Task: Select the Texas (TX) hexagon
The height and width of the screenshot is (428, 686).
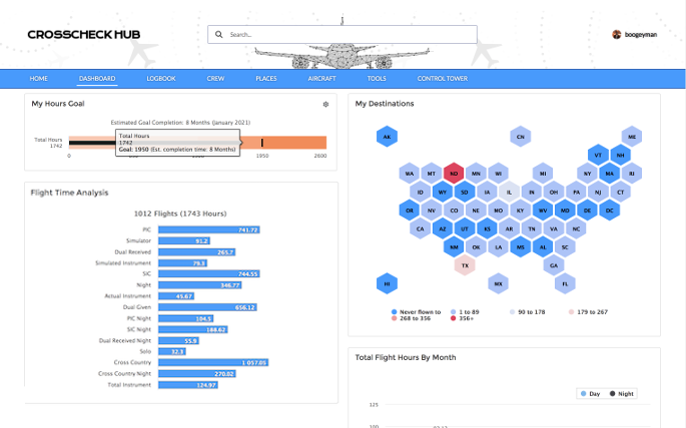Action: click(x=464, y=266)
